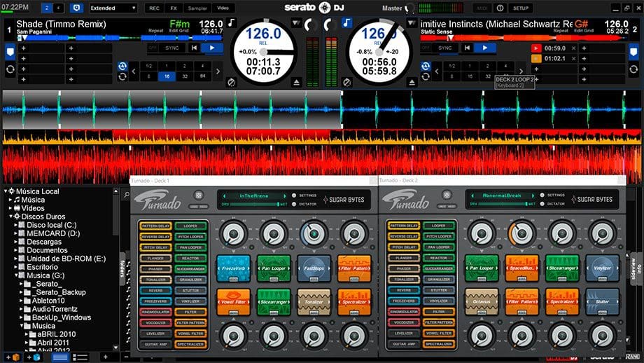644x363 pixels.
Task: Open the Sampler panel
Action: (x=197, y=8)
